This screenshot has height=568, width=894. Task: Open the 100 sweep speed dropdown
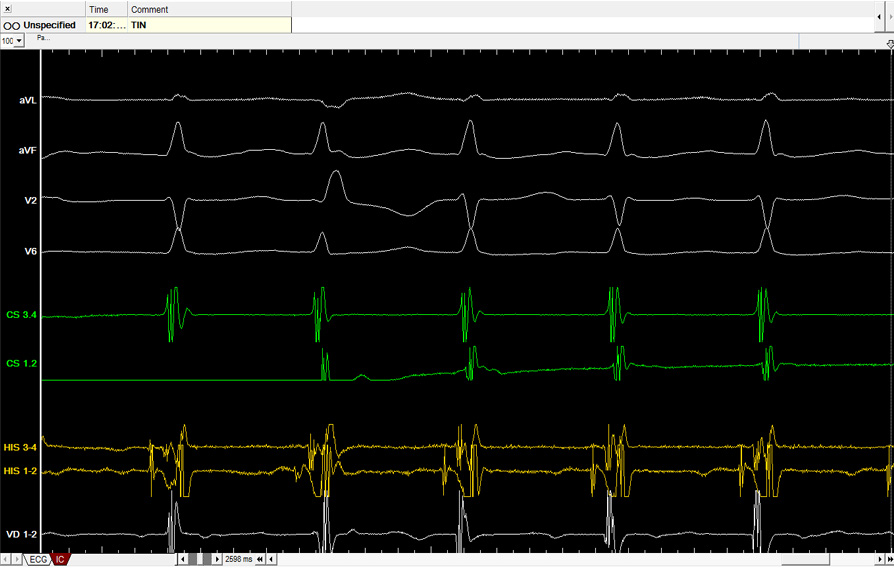[x=13, y=41]
